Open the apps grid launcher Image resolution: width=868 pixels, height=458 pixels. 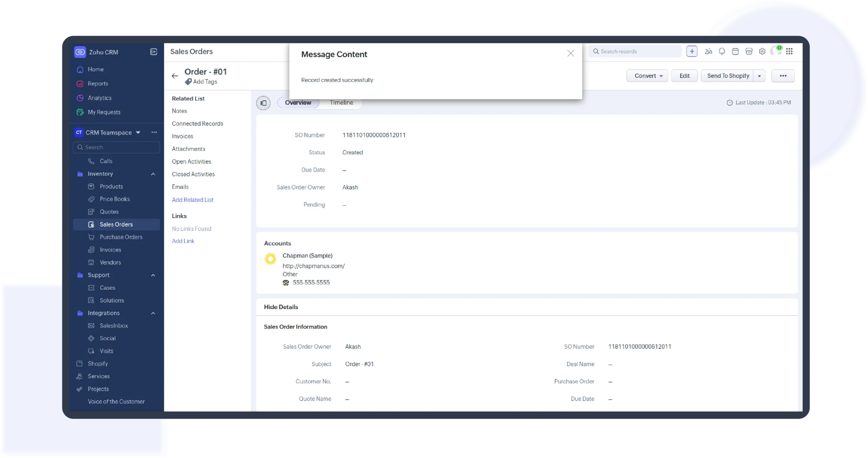tap(790, 51)
